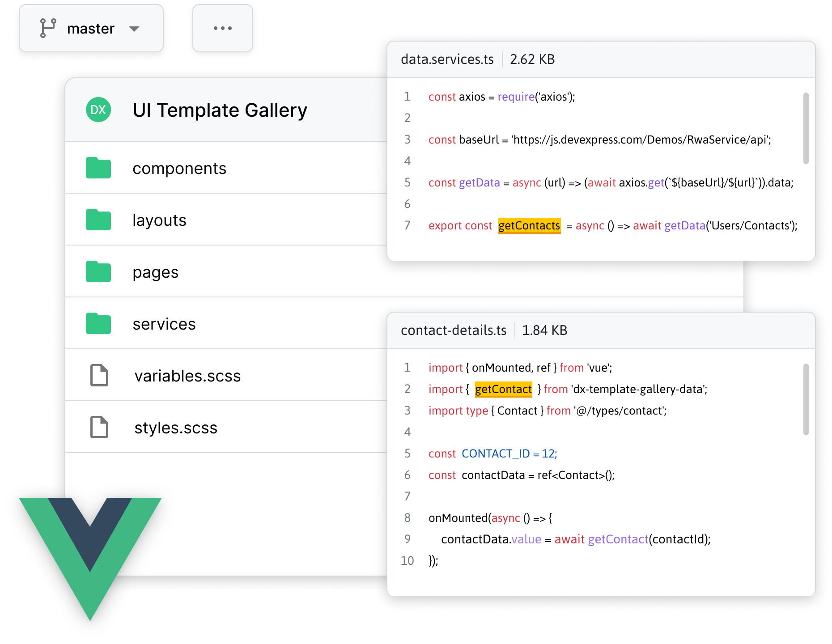Open the services folder name
832x644 pixels.
(x=164, y=324)
